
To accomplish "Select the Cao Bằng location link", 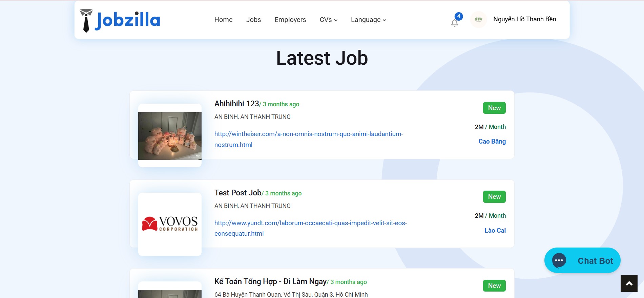I will [x=492, y=142].
